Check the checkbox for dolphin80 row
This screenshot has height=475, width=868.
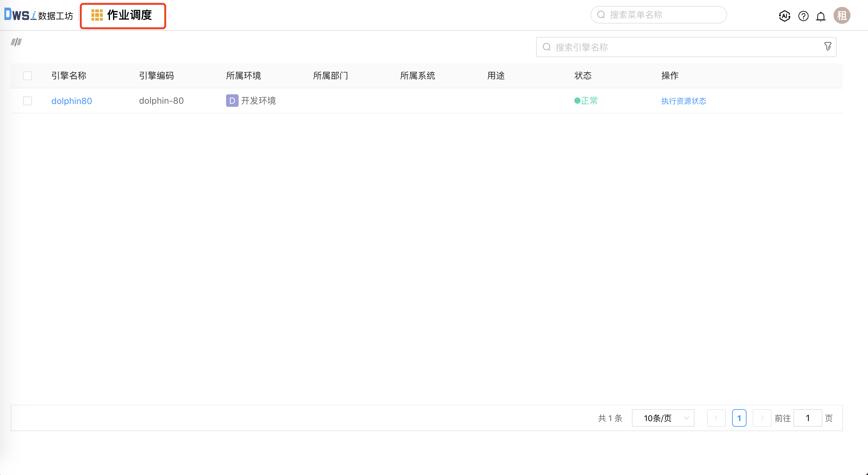(x=27, y=101)
